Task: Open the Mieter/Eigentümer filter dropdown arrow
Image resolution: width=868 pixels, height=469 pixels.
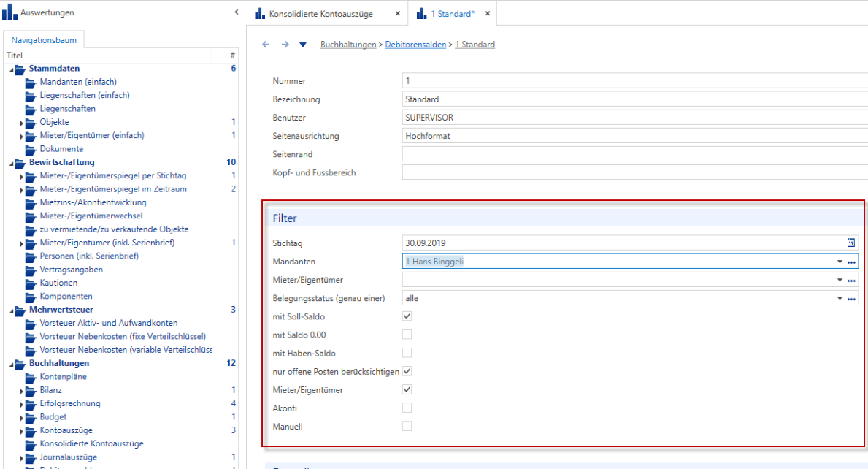Action: pyautogui.click(x=840, y=281)
